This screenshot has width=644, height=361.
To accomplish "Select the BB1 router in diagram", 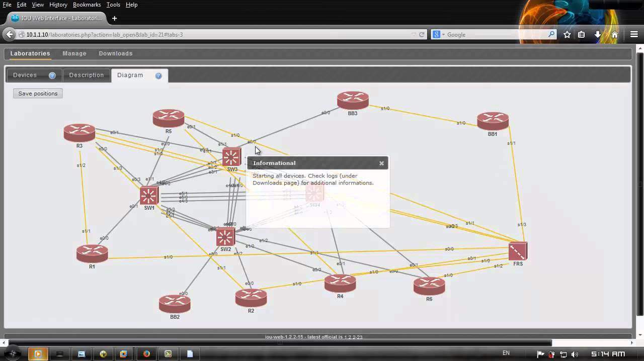I will point(493,121).
